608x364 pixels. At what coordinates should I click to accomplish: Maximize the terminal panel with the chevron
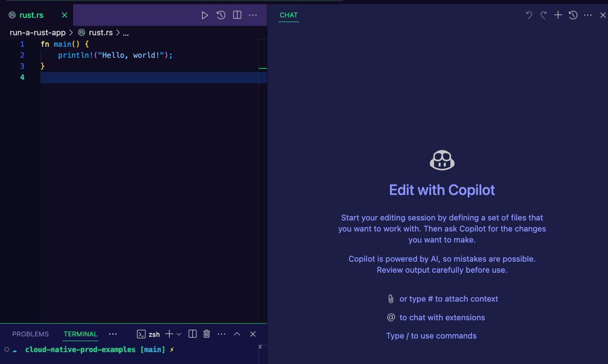[237, 334]
